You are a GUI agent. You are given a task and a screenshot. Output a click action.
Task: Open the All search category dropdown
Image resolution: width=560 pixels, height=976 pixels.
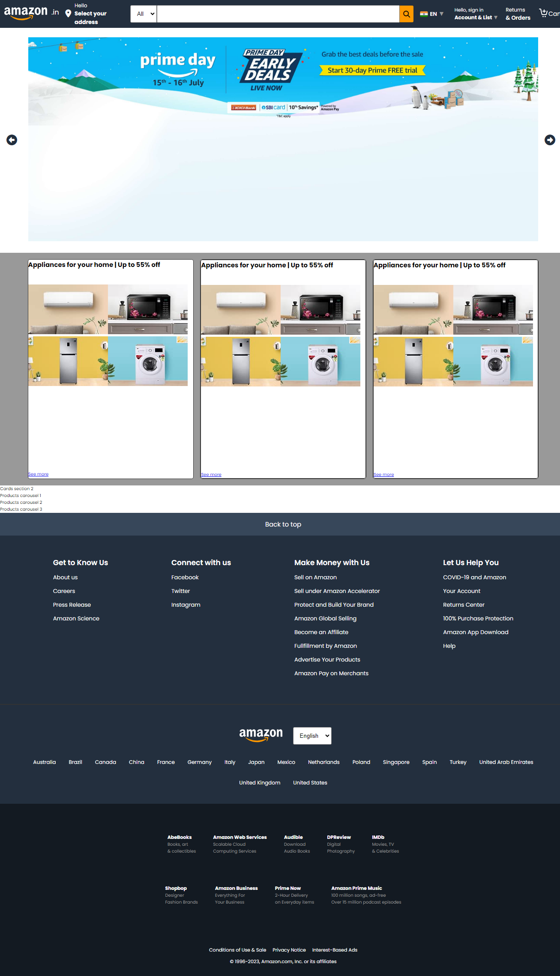(144, 14)
